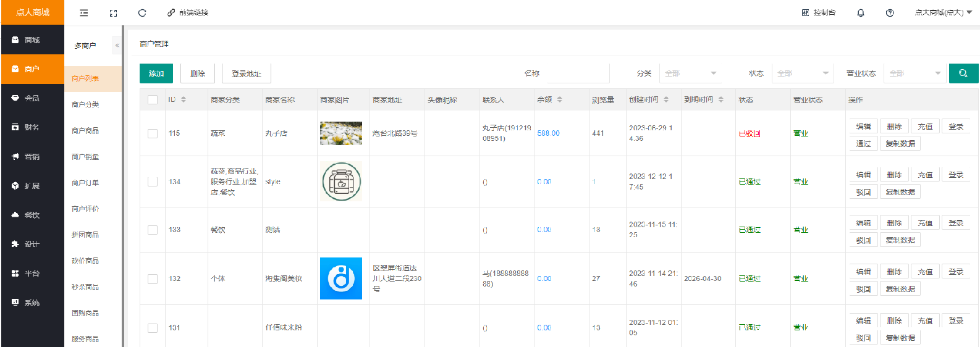Click the green 添加 button
980x347 pixels.
(156, 73)
